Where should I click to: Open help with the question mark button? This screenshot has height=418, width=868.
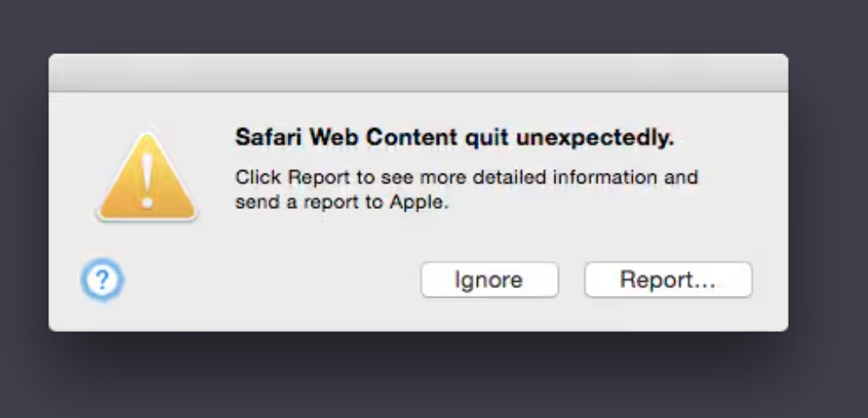pos(102,280)
